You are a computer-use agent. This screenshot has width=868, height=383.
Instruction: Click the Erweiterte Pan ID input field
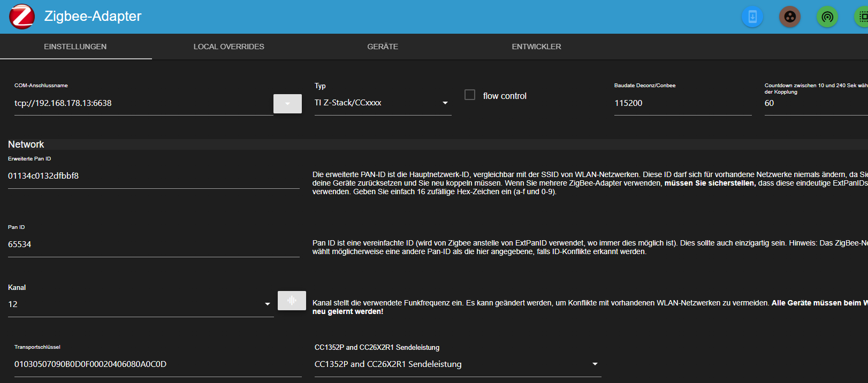pyautogui.click(x=154, y=176)
